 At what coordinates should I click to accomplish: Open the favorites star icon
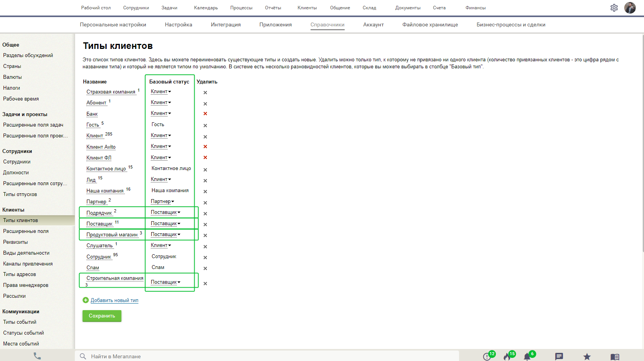[x=587, y=356]
